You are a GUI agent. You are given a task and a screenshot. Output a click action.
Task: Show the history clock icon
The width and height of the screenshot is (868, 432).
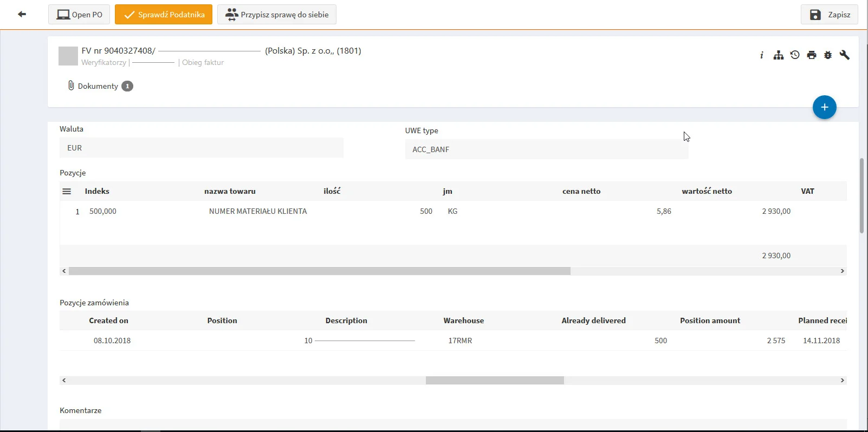pos(795,55)
